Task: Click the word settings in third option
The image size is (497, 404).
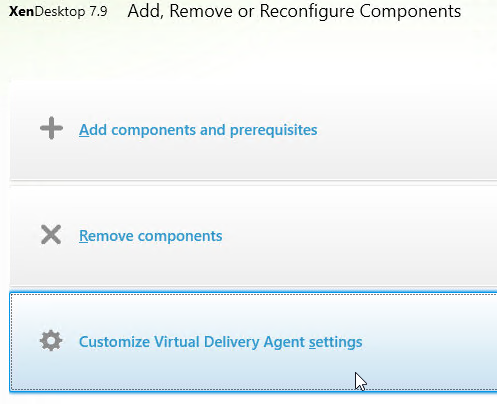Action: coord(336,343)
